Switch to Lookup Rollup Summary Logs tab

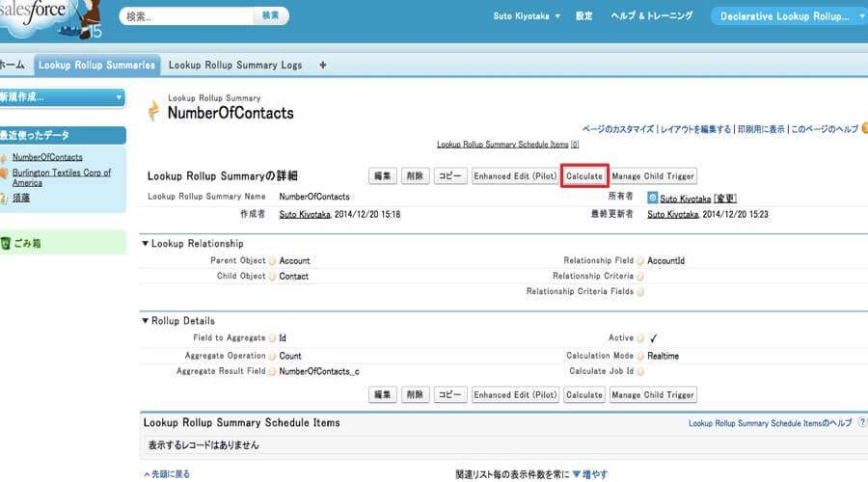tap(235, 66)
